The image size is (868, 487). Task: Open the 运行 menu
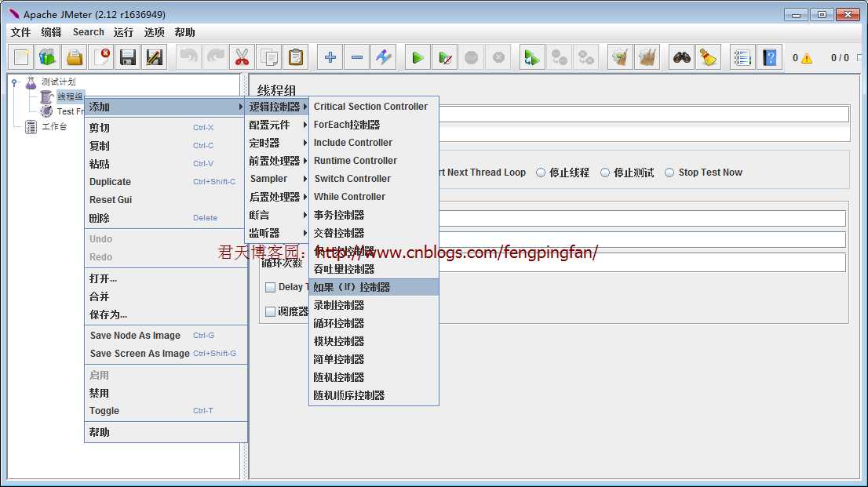123,32
